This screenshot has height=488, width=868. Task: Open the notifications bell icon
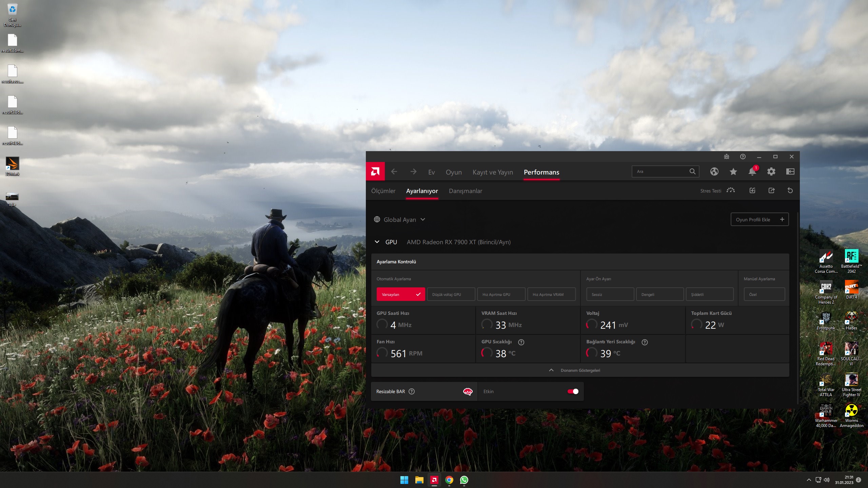tap(752, 171)
